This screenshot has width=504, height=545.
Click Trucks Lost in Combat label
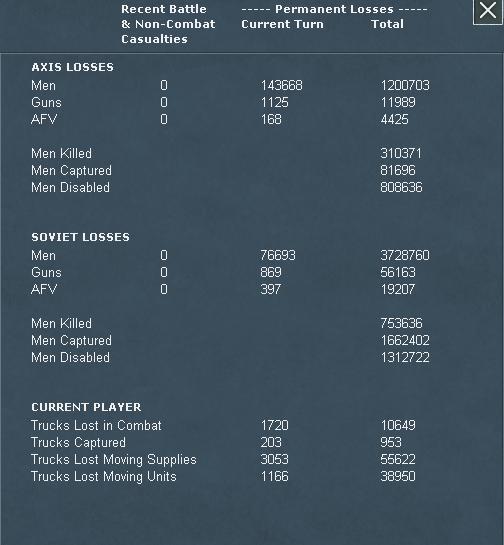pyautogui.click(x=96, y=425)
